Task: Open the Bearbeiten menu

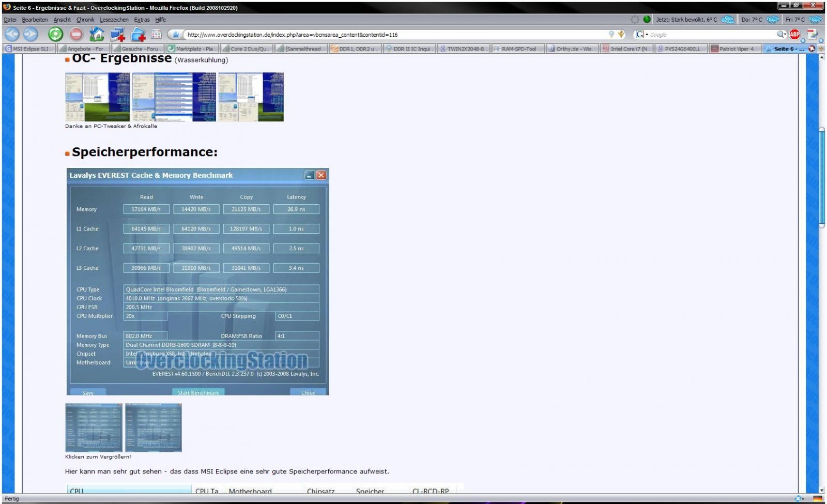Action: coord(35,20)
